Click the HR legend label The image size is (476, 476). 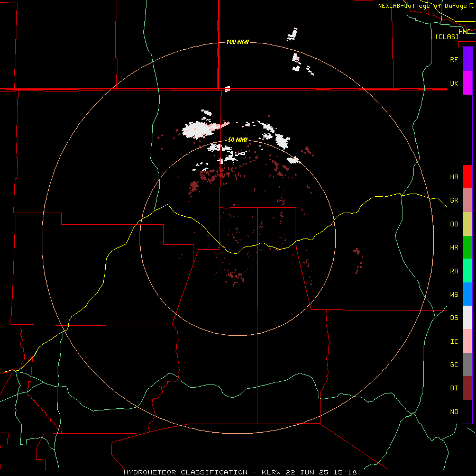(454, 248)
